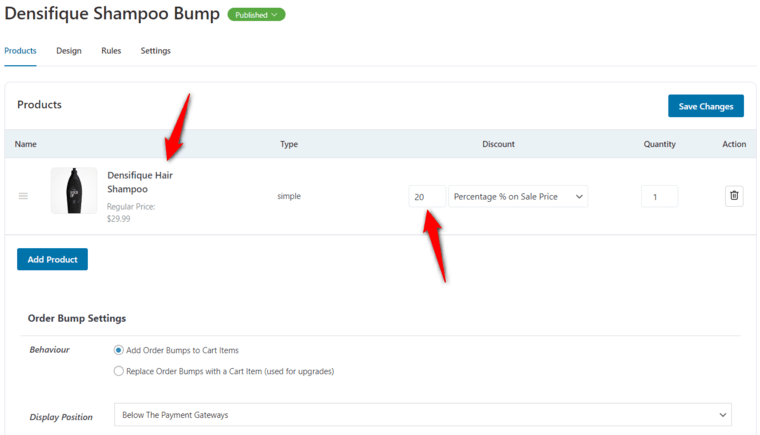Viewport: 760px width, 435px height.
Task: Click the Add Product button
Action: pyautogui.click(x=52, y=259)
